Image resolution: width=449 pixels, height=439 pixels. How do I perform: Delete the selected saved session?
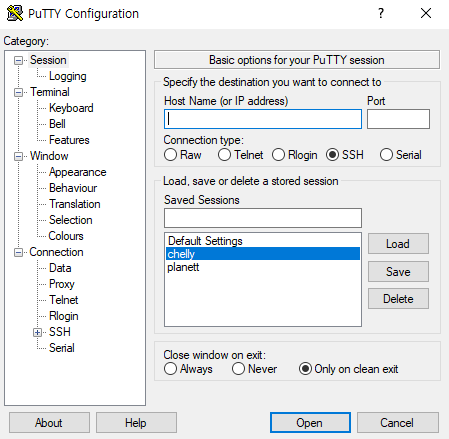pyautogui.click(x=398, y=299)
